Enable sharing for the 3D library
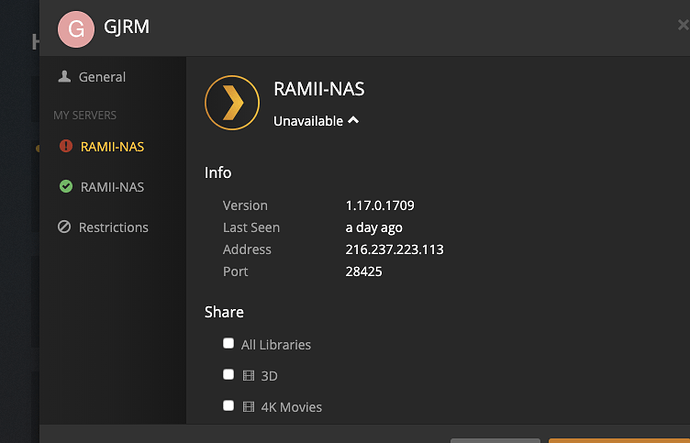Image resolution: width=690 pixels, height=443 pixels. point(228,374)
